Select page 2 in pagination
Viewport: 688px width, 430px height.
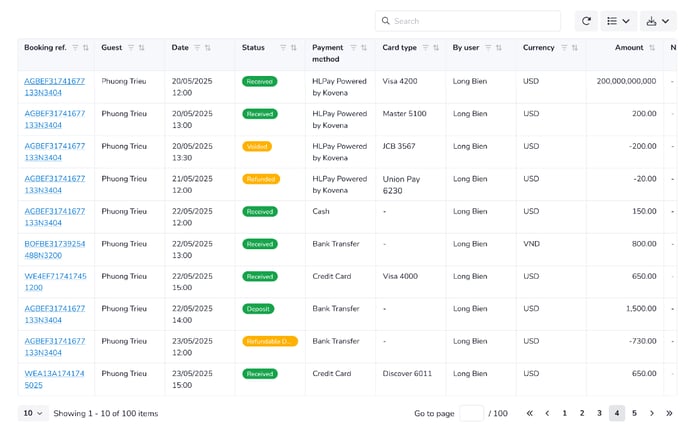tap(582, 413)
